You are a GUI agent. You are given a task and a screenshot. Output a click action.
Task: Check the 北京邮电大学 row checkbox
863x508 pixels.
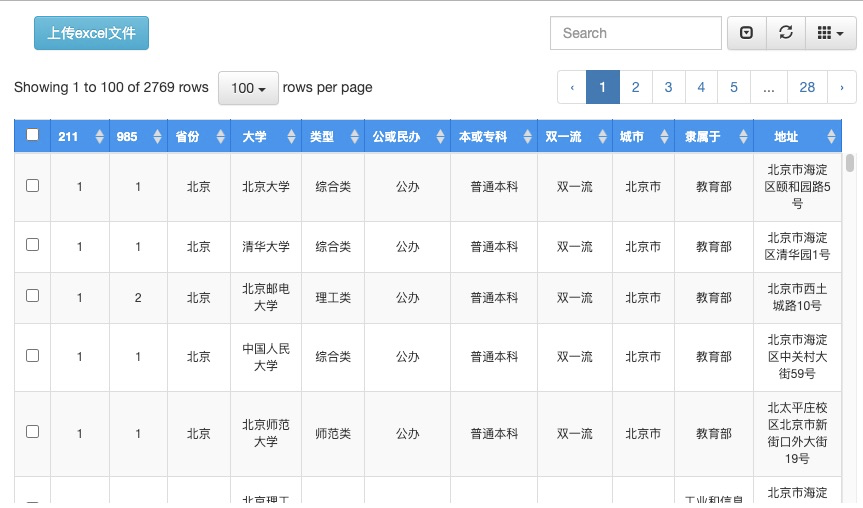32,296
